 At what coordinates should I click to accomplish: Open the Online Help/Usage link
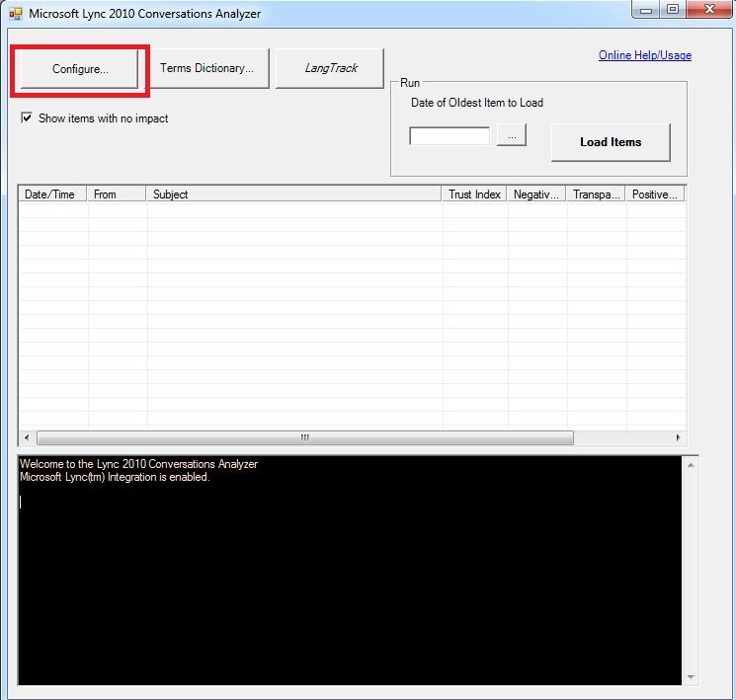(x=645, y=55)
